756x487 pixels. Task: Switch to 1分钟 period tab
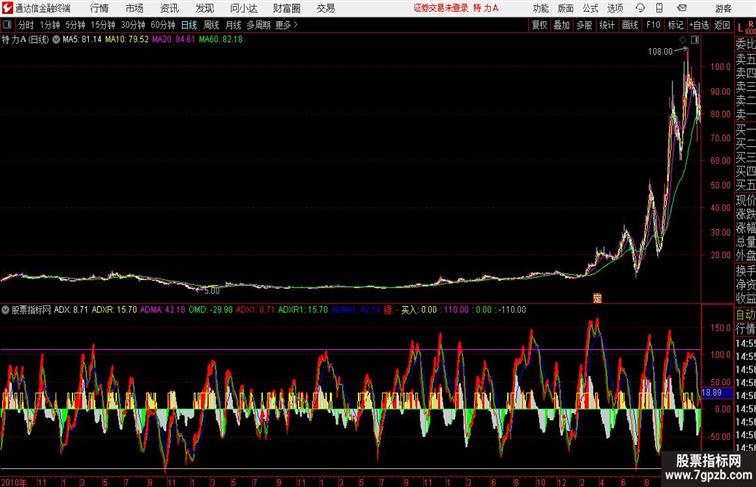pos(50,25)
